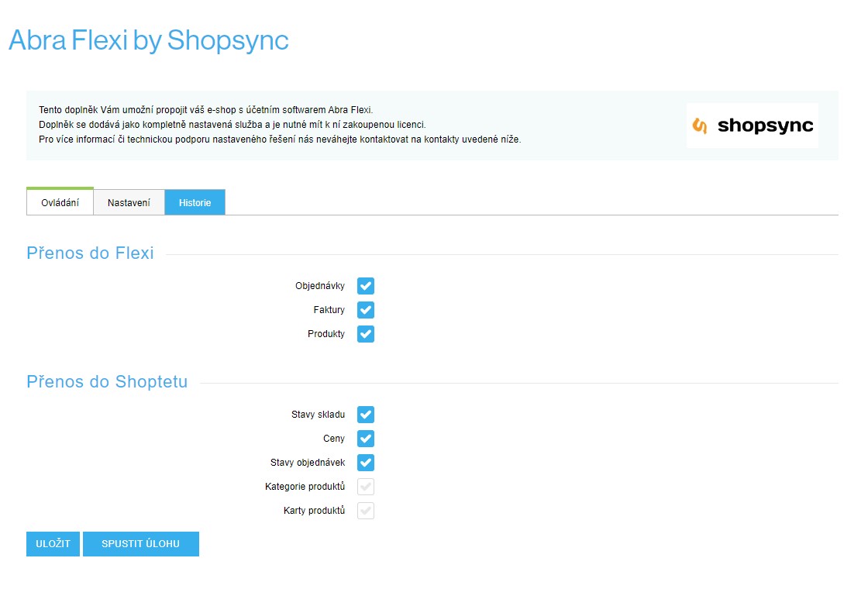Click the Produkty label
Image resolution: width=868 pixels, height=589 pixels.
pos(326,334)
